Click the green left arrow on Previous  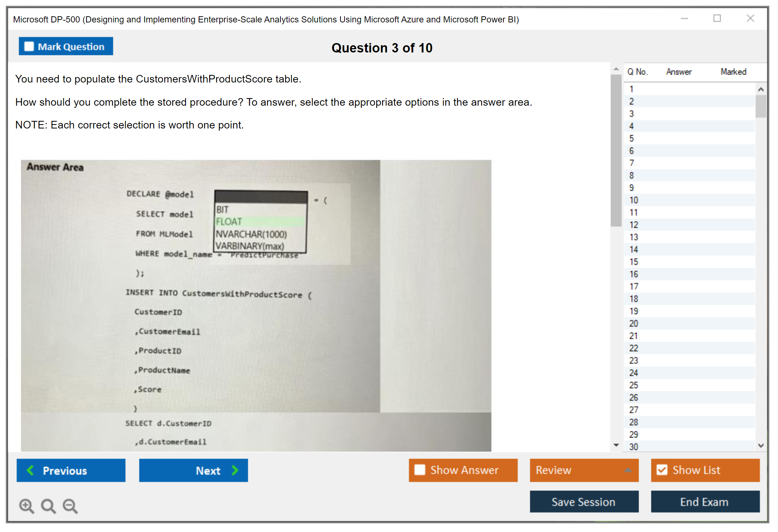pos(31,470)
